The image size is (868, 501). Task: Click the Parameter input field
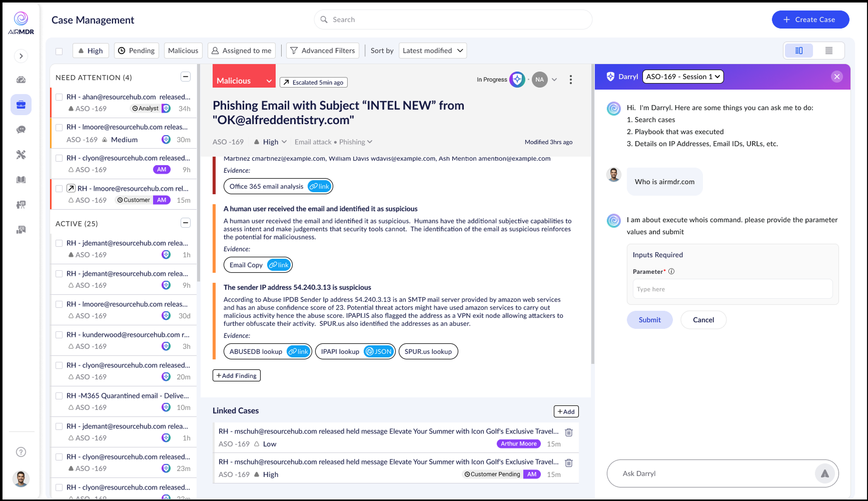tap(732, 289)
